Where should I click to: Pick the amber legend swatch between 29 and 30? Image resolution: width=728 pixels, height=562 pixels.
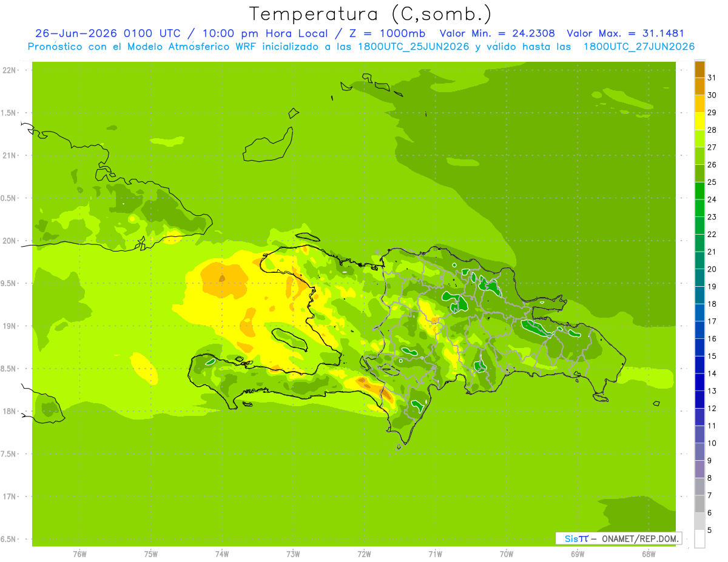pos(699,104)
